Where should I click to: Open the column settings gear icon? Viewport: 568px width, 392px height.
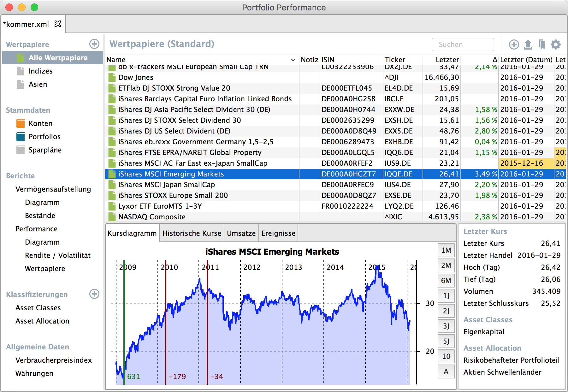(x=556, y=45)
